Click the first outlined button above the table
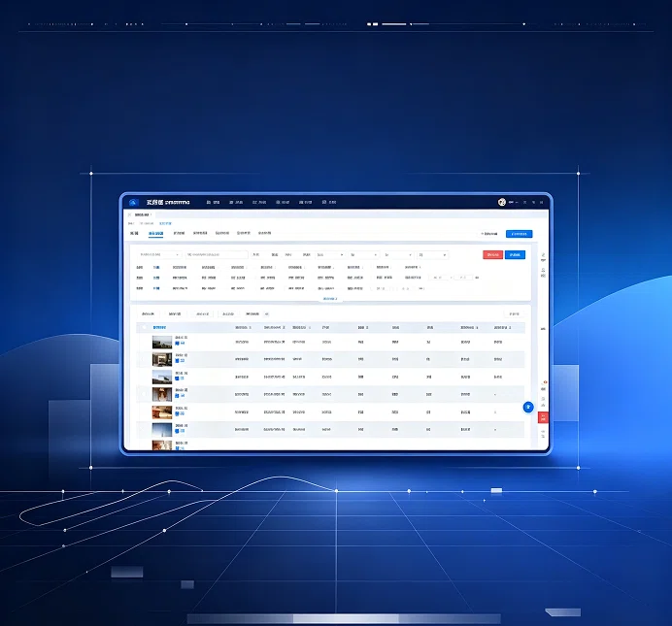This screenshot has width=672, height=626. coord(148,313)
